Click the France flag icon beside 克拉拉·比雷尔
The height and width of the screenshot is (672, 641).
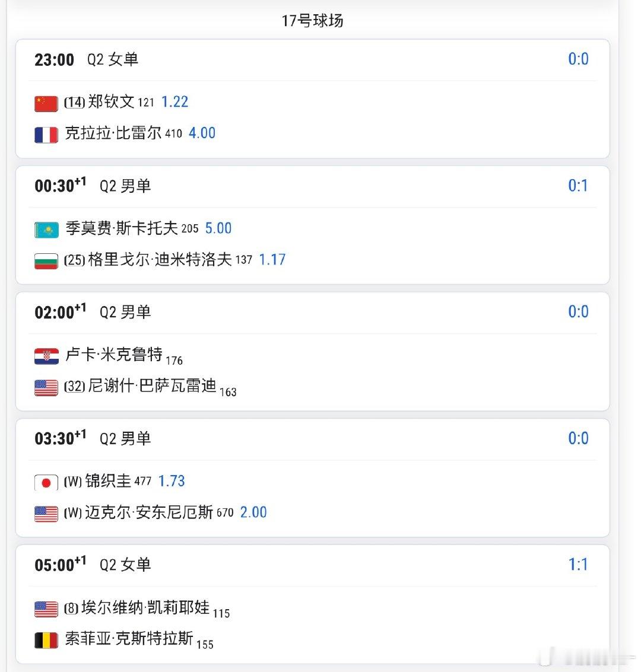[x=46, y=135]
